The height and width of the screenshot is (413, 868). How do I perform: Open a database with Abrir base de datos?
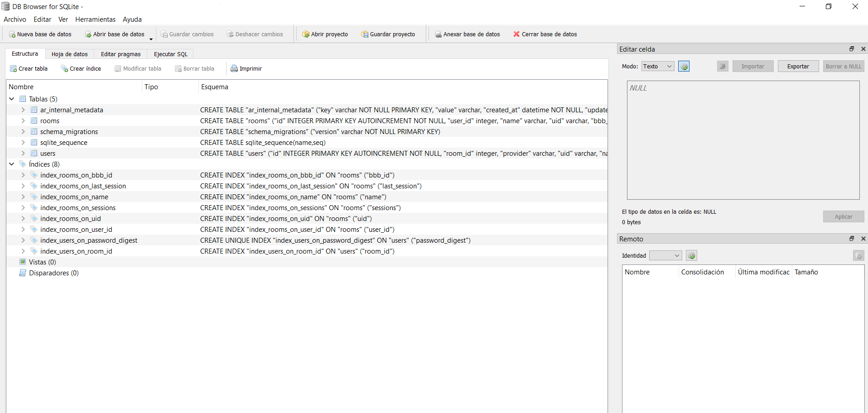pyautogui.click(x=88, y=34)
